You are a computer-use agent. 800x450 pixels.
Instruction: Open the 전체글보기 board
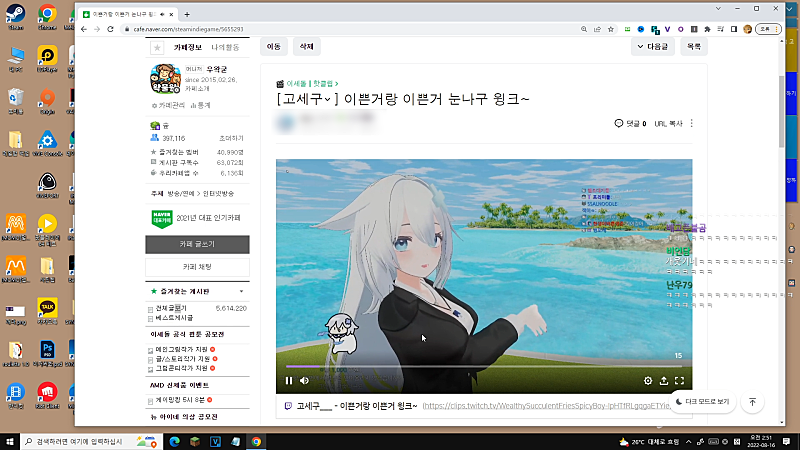[x=171, y=308]
